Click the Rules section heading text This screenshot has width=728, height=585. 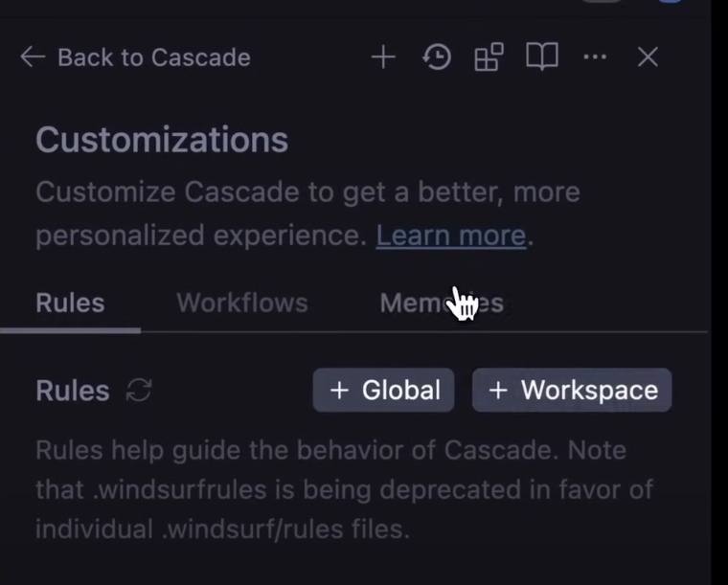click(x=73, y=390)
